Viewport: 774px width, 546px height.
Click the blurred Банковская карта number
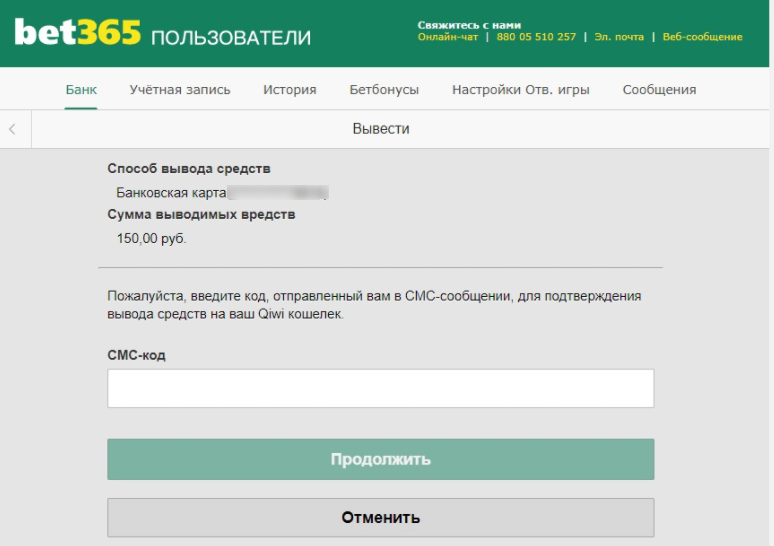(x=279, y=192)
